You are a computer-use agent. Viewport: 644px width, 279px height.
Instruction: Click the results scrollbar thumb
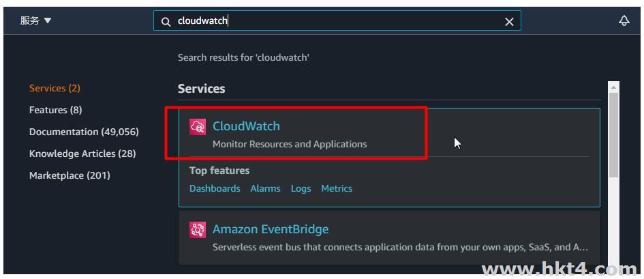(x=613, y=135)
